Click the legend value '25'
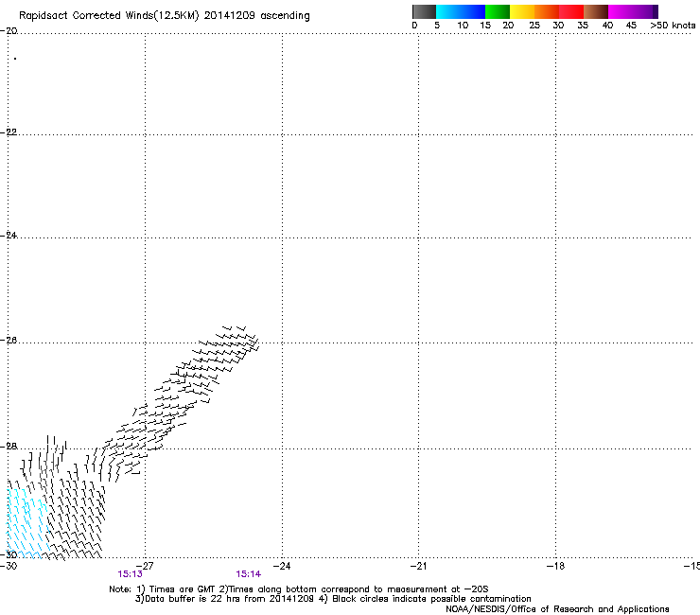Image resolution: width=700 pixels, height=615 pixels. tap(534, 26)
